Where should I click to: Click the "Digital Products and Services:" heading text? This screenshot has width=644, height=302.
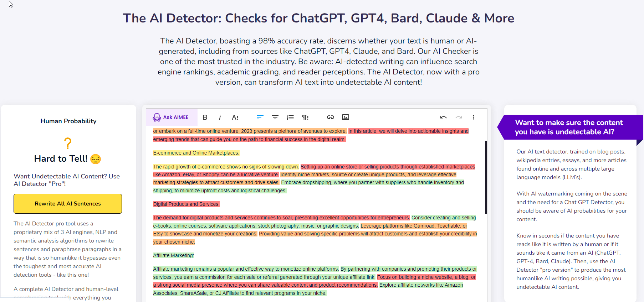pos(186,204)
